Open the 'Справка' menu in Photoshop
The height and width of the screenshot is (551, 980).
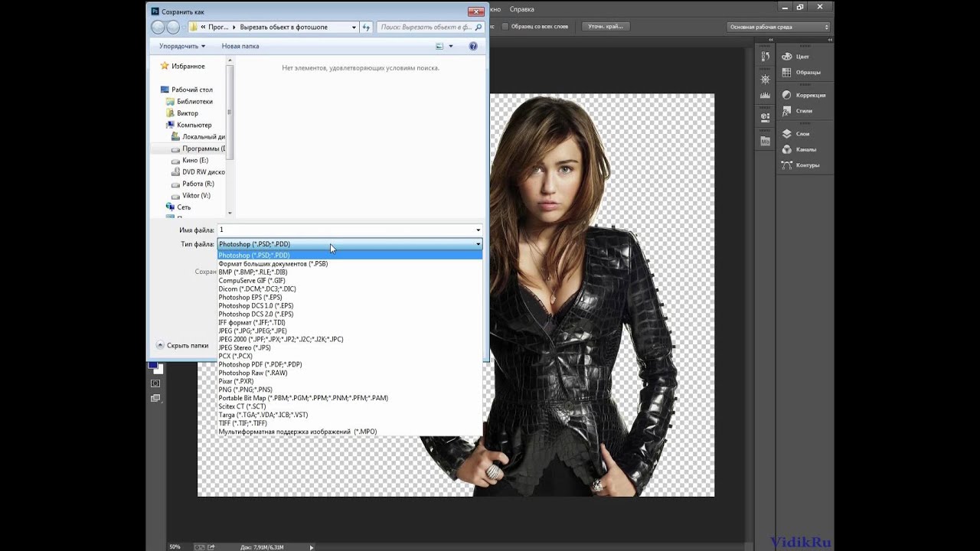pyautogui.click(x=522, y=9)
